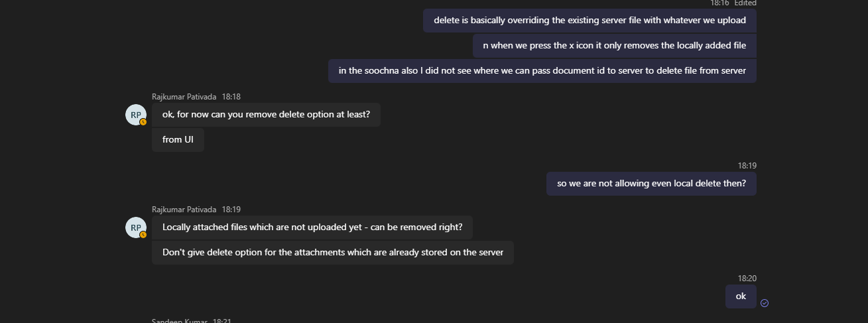Click the seen receipt icon beside the "ok" message
This screenshot has height=323, width=868.
click(x=765, y=303)
